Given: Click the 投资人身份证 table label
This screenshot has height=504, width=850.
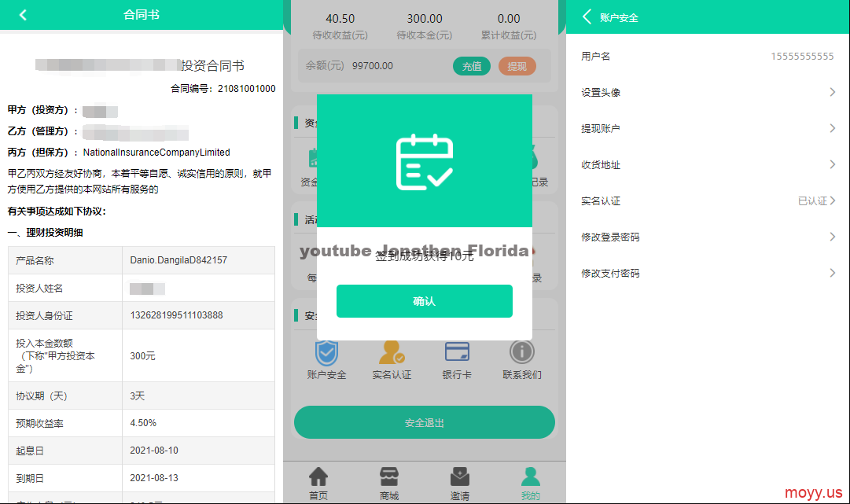Looking at the screenshot, I should pos(45,315).
